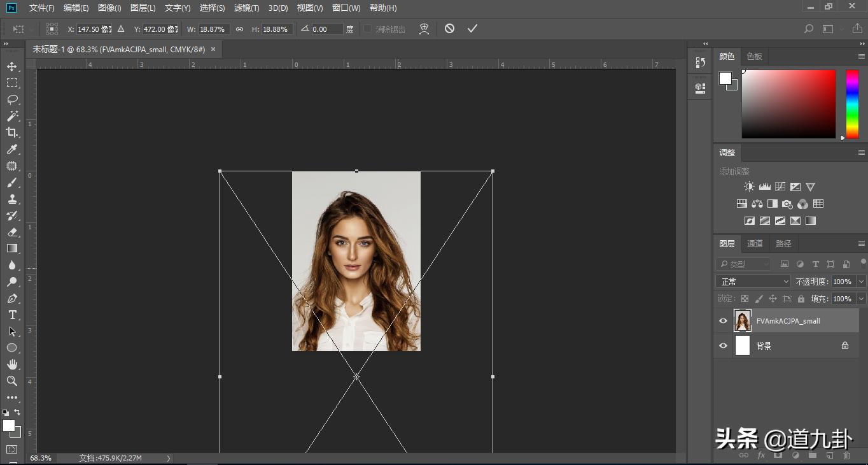868x465 pixels.
Task: Select the Lasso tool
Action: pyautogui.click(x=11, y=100)
